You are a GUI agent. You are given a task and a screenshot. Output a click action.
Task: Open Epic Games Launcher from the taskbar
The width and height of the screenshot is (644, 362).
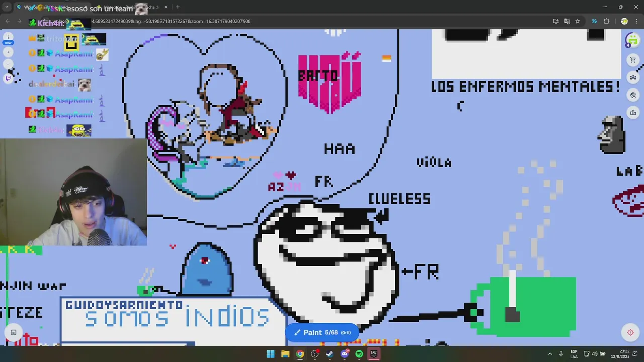374,354
